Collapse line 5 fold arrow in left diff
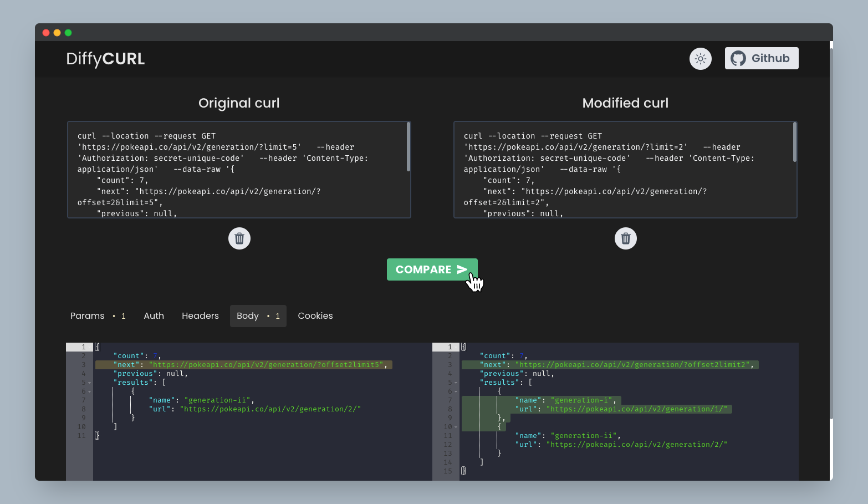Image resolution: width=868 pixels, height=504 pixels. [89, 383]
